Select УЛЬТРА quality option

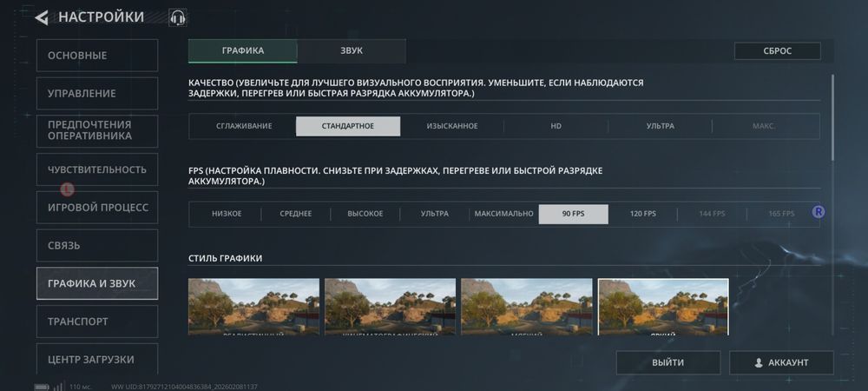pyautogui.click(x=660, y=126)
